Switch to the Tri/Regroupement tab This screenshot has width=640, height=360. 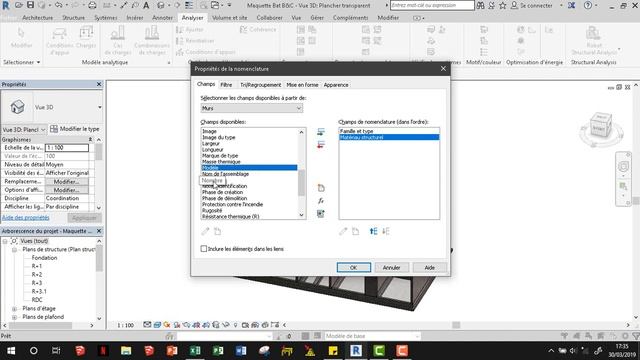click(x=260, y=85)
